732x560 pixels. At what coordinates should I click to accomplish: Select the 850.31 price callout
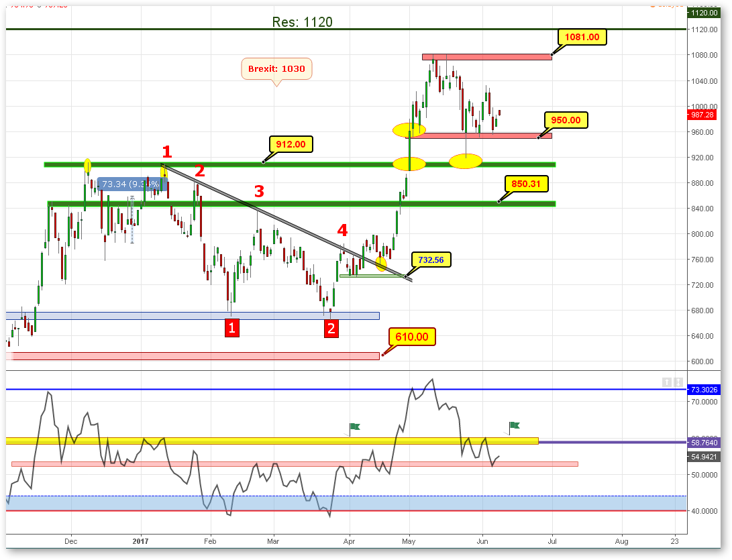[x=526, y=184]
